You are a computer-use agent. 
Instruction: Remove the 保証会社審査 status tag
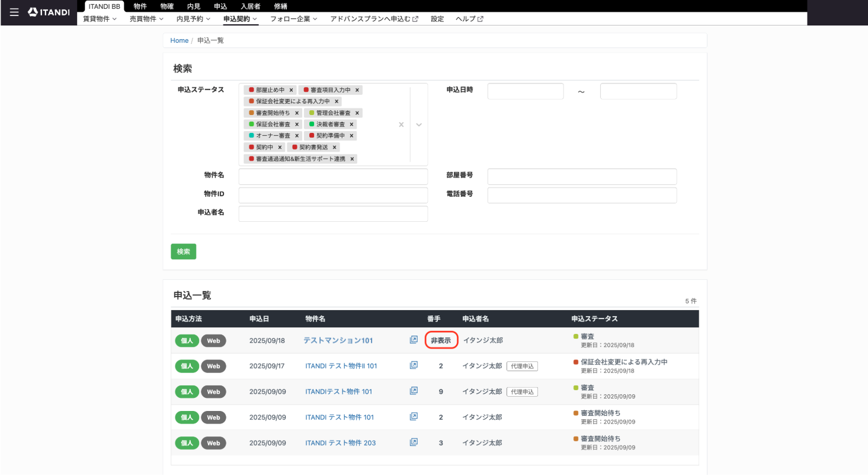pyautogui.click(x=297, y=125)
